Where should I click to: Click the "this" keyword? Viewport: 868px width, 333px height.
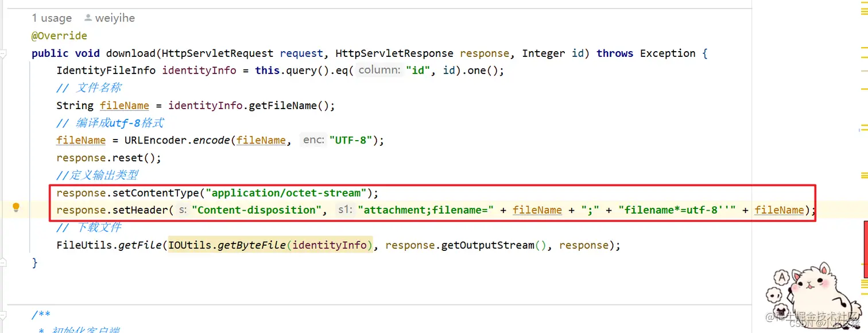[x=268, y=71]
